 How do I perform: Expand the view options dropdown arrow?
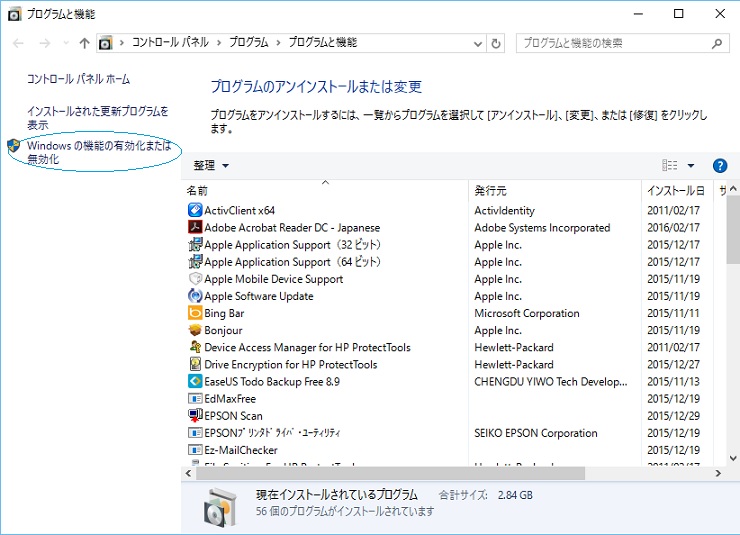tap(691, 166)
